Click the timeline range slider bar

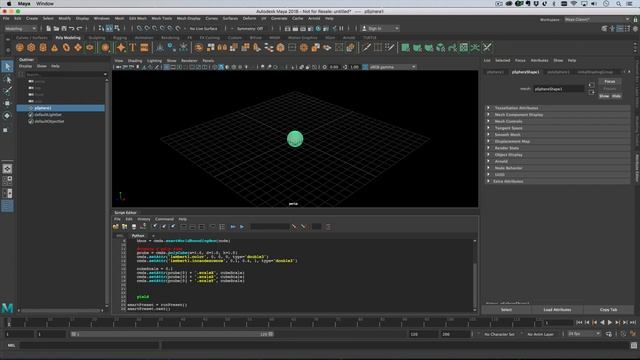[172, 334]
